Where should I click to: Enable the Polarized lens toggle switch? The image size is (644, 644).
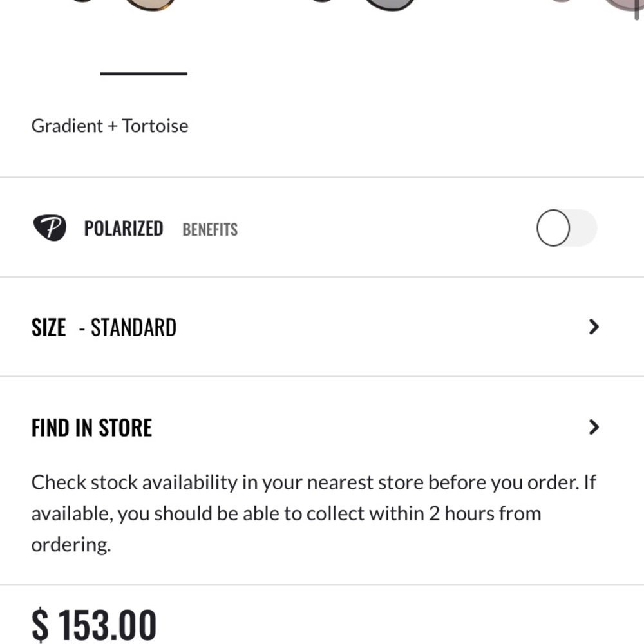tap(566, 228)
